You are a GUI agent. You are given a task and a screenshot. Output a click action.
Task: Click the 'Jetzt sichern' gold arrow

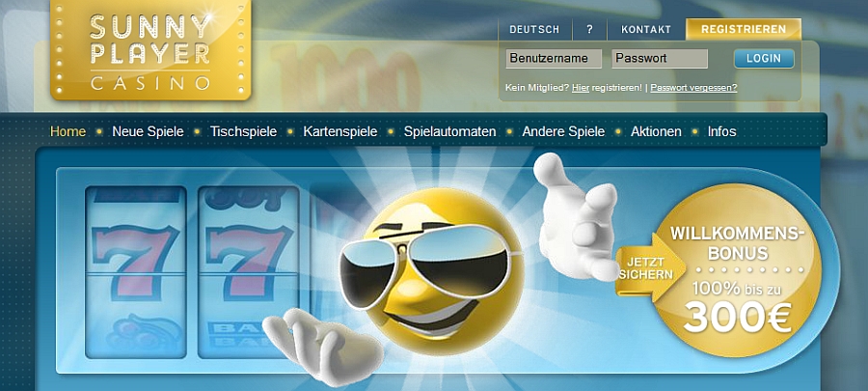pos(650,268)
